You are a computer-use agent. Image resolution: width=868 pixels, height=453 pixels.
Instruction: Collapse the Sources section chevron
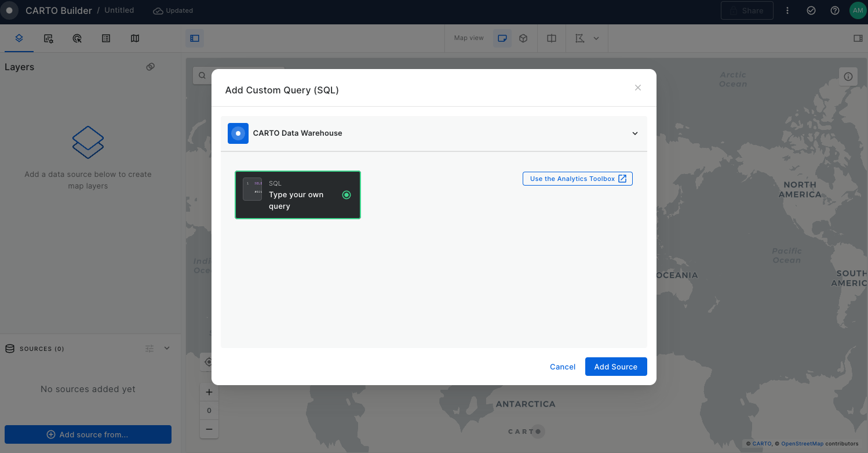(167, 348)
